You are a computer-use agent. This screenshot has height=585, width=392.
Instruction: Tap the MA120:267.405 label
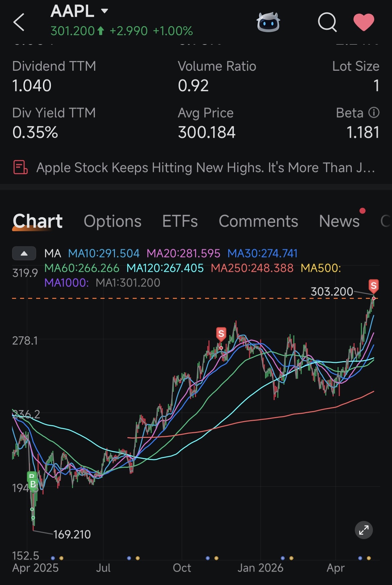click(165, 268)
